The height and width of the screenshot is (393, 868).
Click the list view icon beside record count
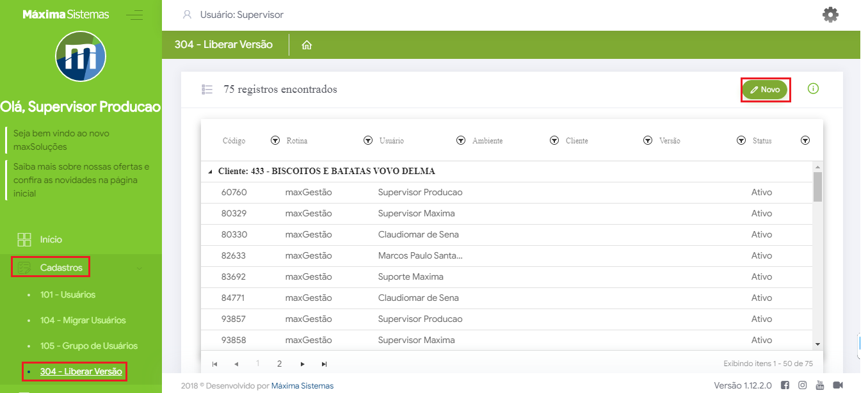click(x=207, y=90)
